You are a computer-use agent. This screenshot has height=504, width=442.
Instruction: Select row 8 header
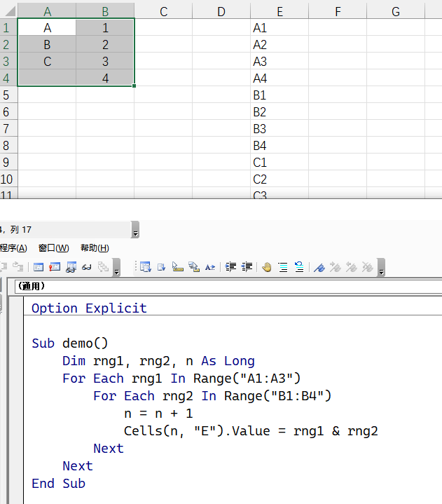(8, 146)
